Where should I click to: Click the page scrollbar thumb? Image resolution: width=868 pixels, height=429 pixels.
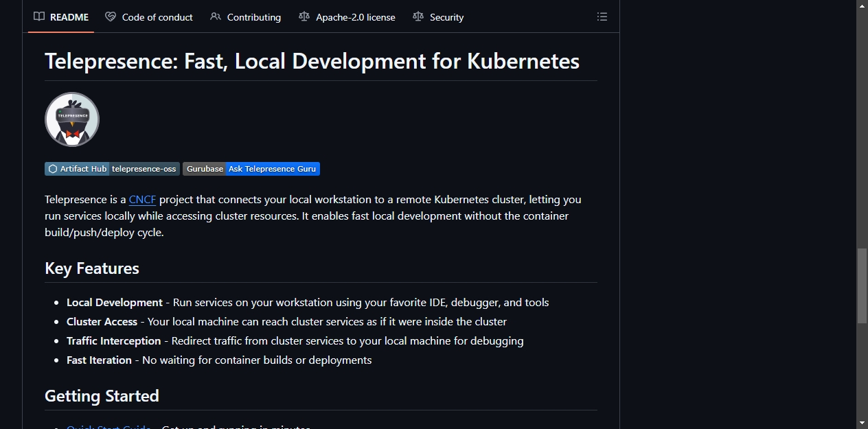(862, 286)
